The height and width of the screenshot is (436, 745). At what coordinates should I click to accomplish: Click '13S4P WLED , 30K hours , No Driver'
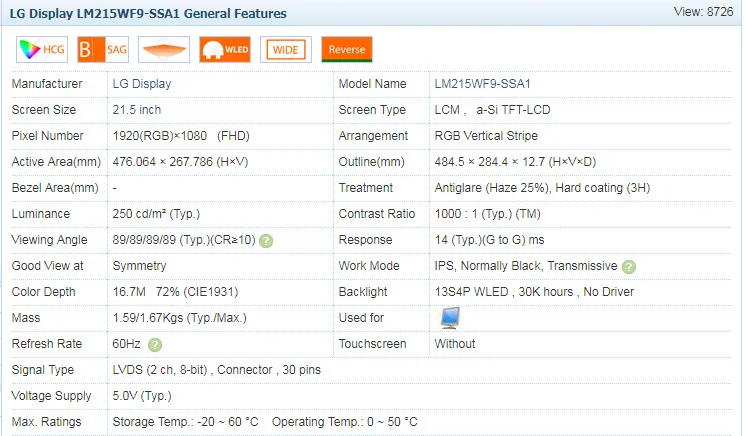click(x=535, y=292)
